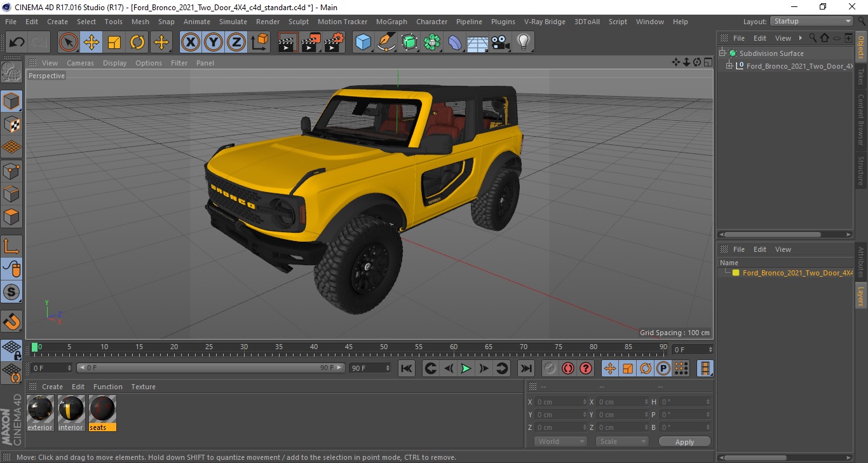Expand Ford_Bronco object tree node

pyautogui.click(x=729, y=66)
